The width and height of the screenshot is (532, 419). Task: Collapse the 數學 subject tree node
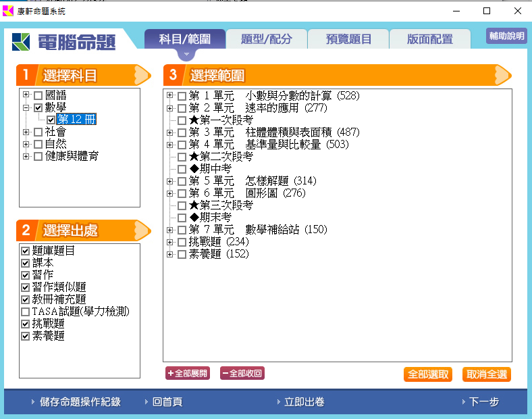point(26,107)
